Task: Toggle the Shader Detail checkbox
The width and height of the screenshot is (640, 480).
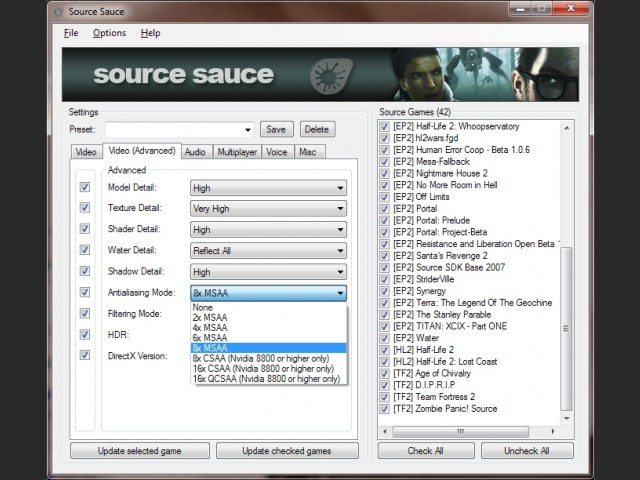Action: coord(85,229)
